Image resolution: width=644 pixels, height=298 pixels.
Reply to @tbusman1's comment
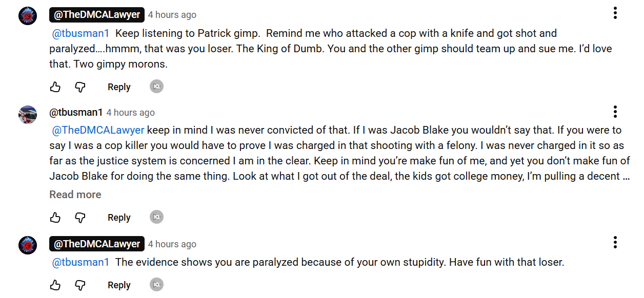(118, 218)
